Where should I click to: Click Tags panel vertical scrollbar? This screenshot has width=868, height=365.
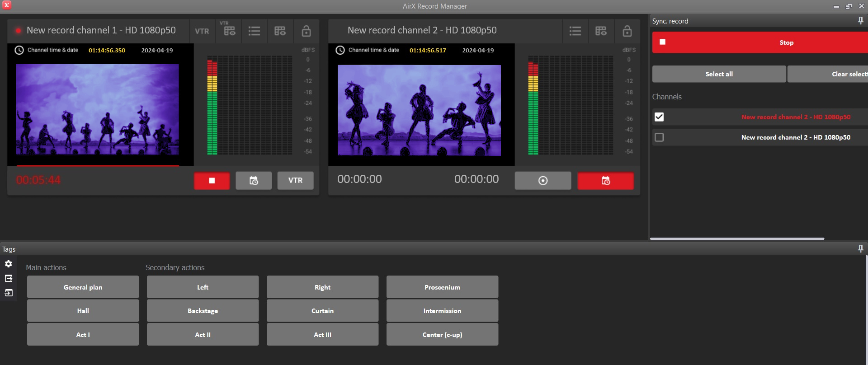click(x=866, y=309)
